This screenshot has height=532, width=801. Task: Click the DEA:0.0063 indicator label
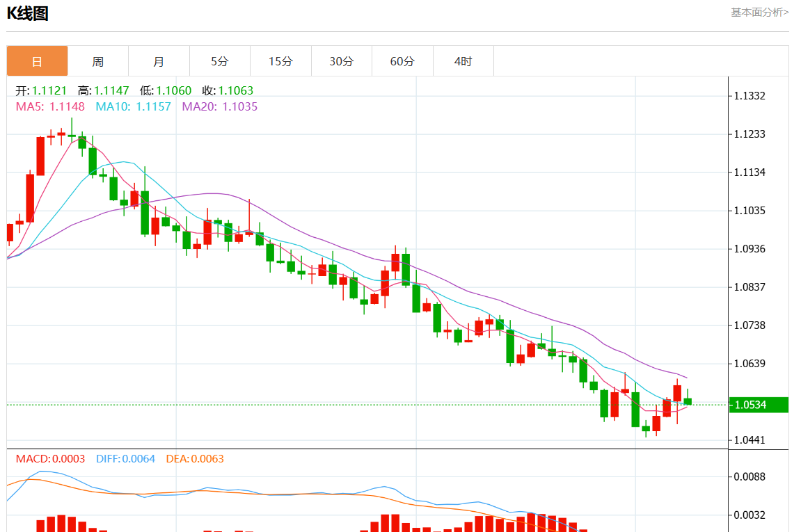pyautogui.click(x=195, y=458)
